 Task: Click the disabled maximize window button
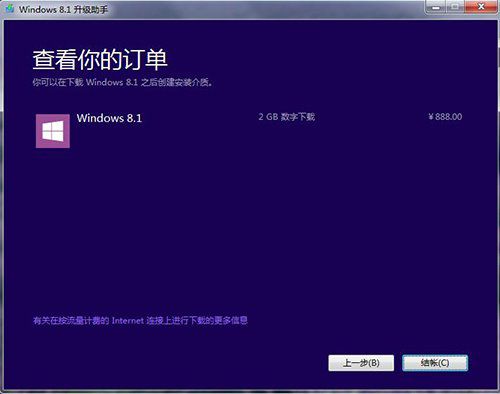tap(455, 7)
